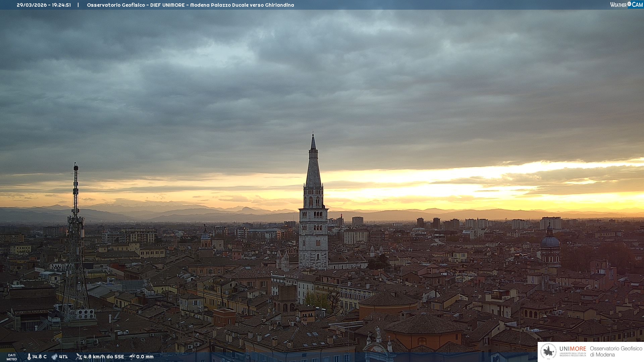Viewport: 644px width, 362px height.
Task: Click the blue church dome on right
Action: [550, 242]
